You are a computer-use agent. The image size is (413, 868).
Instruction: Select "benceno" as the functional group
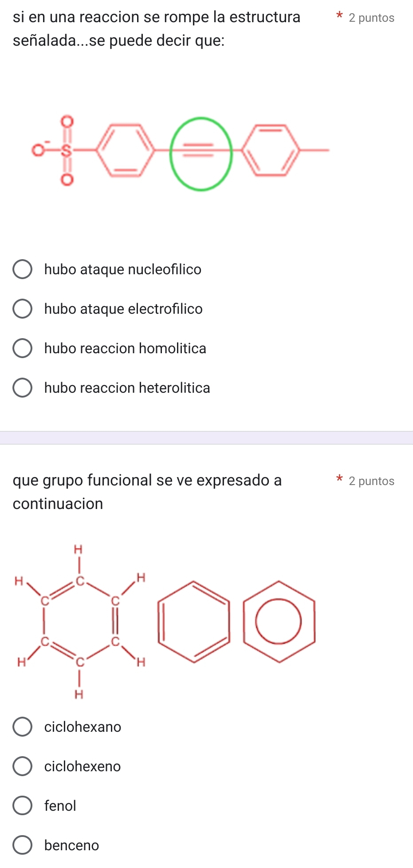tap(22, 845)
